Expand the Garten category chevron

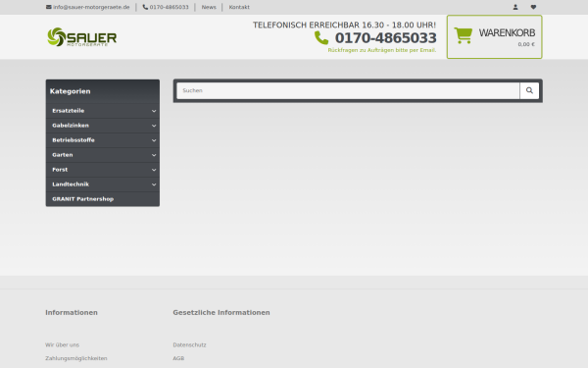pos(154,155)
